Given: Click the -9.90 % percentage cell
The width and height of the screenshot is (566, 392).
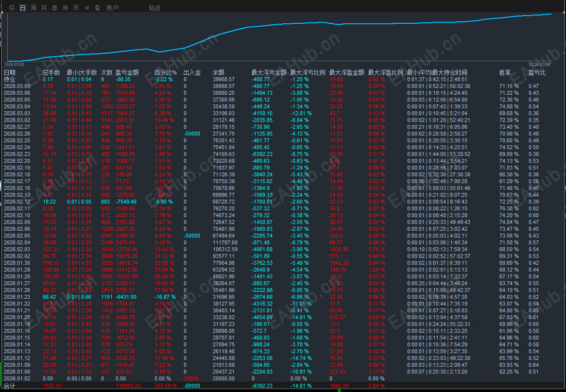Looking at the screenshot, I should click(164, 202).
